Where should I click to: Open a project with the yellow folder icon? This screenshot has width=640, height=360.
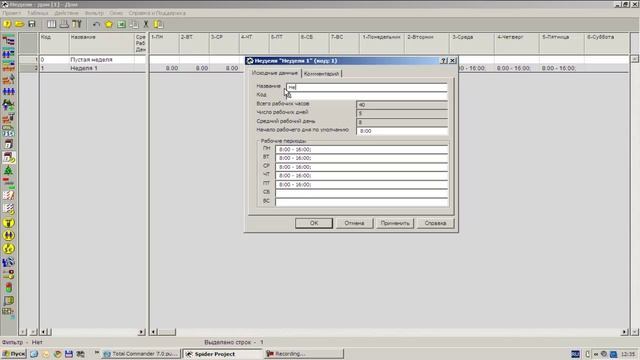19,24
